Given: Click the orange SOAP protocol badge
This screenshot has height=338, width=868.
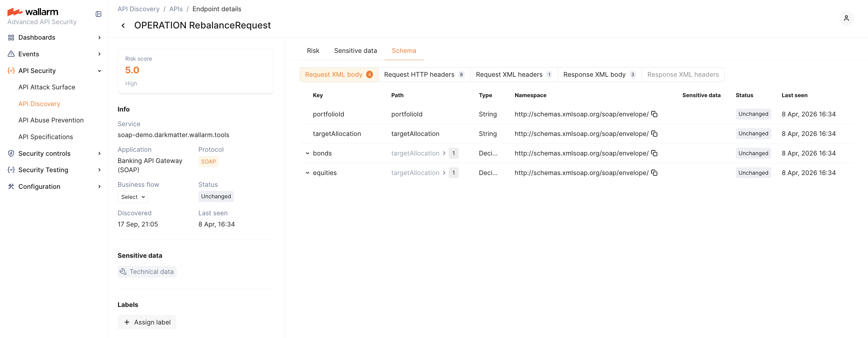Looking at the screenshot, I should tap(208, 162).
